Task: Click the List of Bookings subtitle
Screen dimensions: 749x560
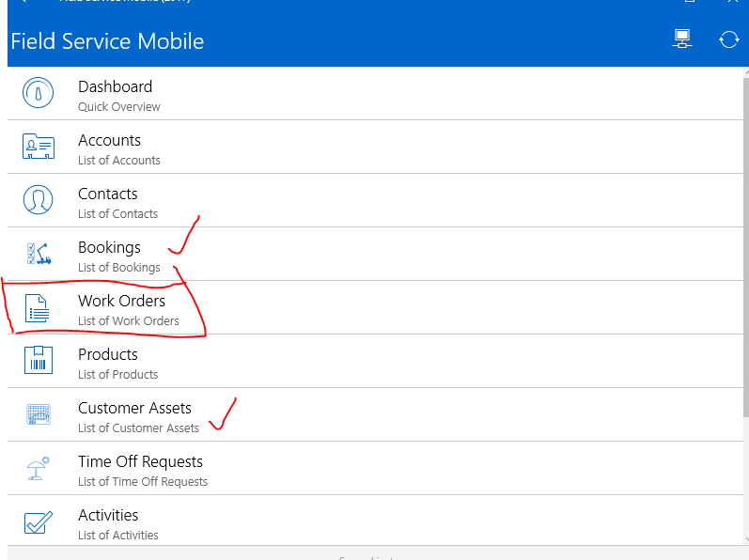Action: pyautogui.click(x=119, y=268)
